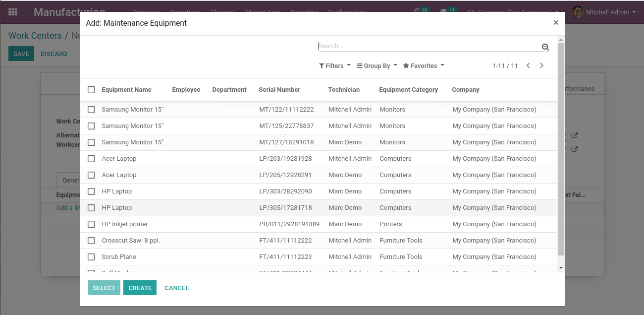Open the messages icon with badge 11
The image size is (644, 315).
[x=448, y=10]
